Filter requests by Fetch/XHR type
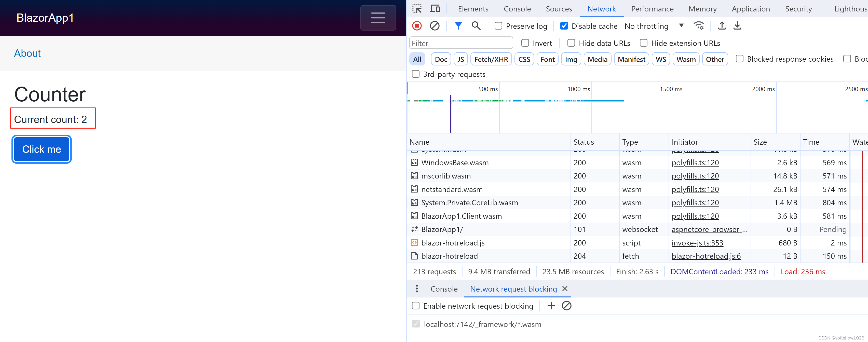 491,59
